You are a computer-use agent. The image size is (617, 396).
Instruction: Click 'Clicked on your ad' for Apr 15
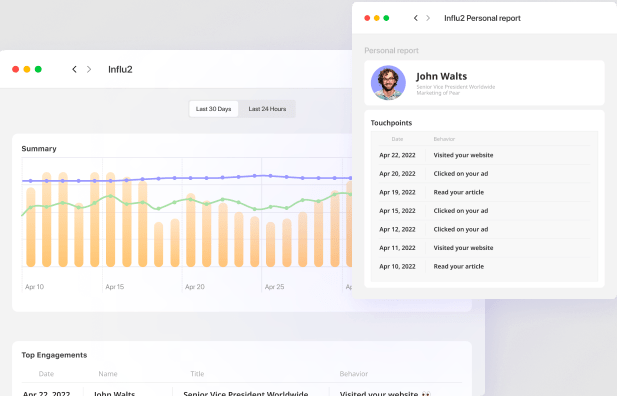click(x=461, y=211)
